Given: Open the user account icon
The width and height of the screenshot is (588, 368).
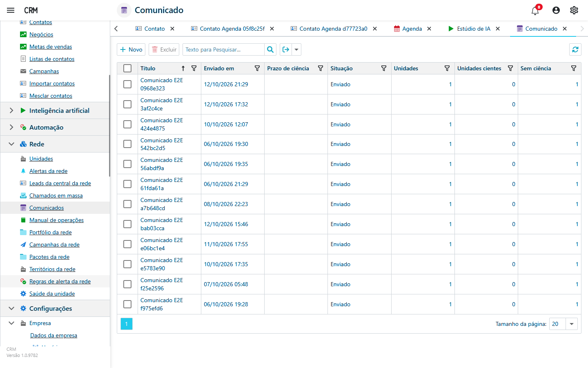Looking at the screenshot, I should point(556,10).
